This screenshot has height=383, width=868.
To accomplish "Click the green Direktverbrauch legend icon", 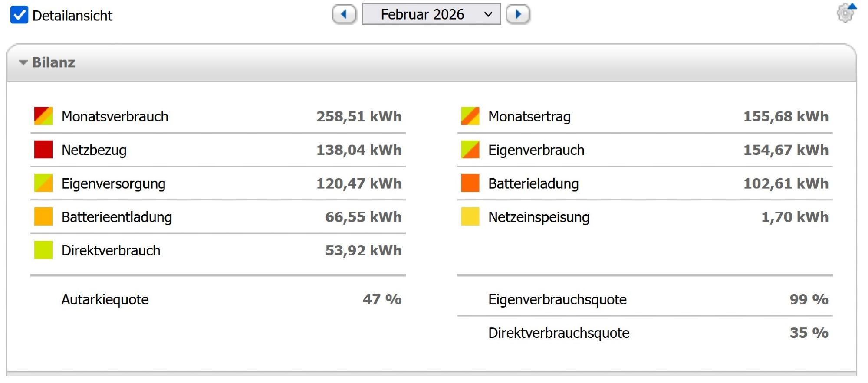I will (x=43, y=250).
